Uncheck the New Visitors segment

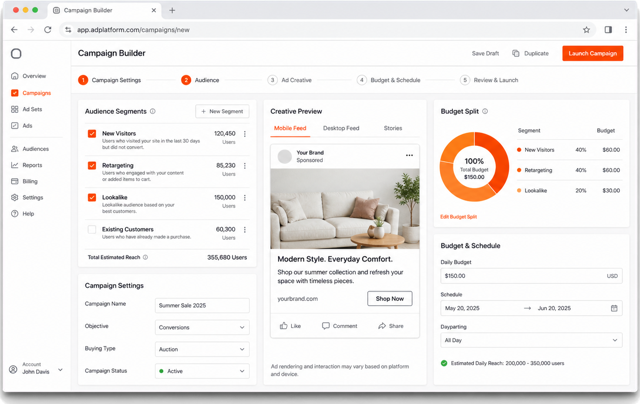click(92, 133)
